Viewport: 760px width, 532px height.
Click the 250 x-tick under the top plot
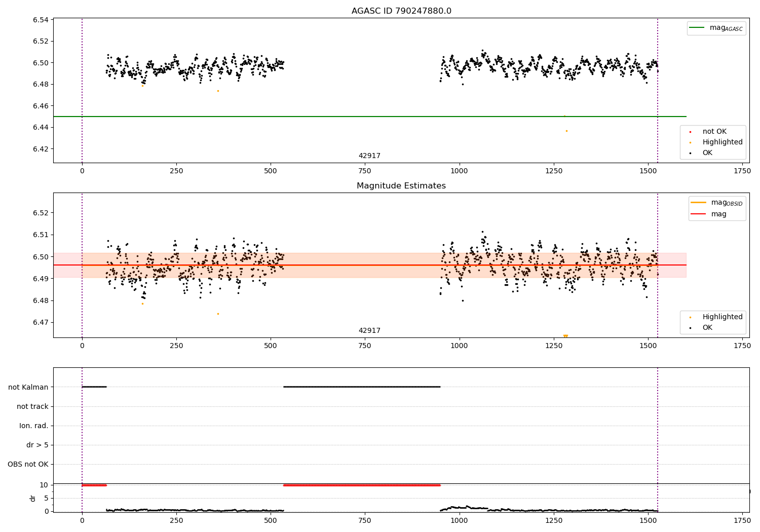click(176, 171)
